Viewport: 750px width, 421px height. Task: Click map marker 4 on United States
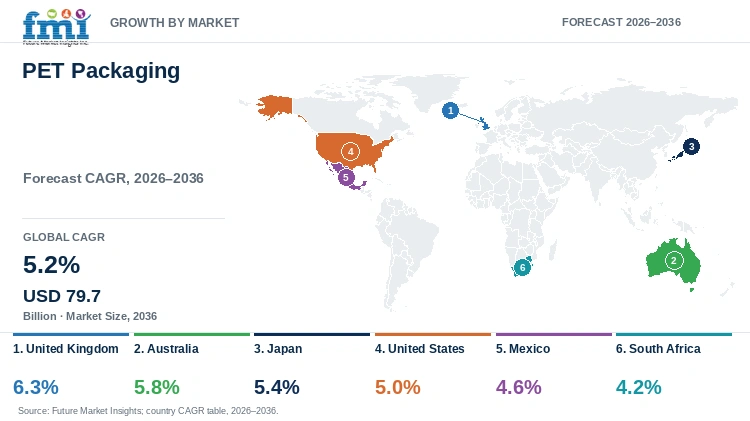click(351, 152)
